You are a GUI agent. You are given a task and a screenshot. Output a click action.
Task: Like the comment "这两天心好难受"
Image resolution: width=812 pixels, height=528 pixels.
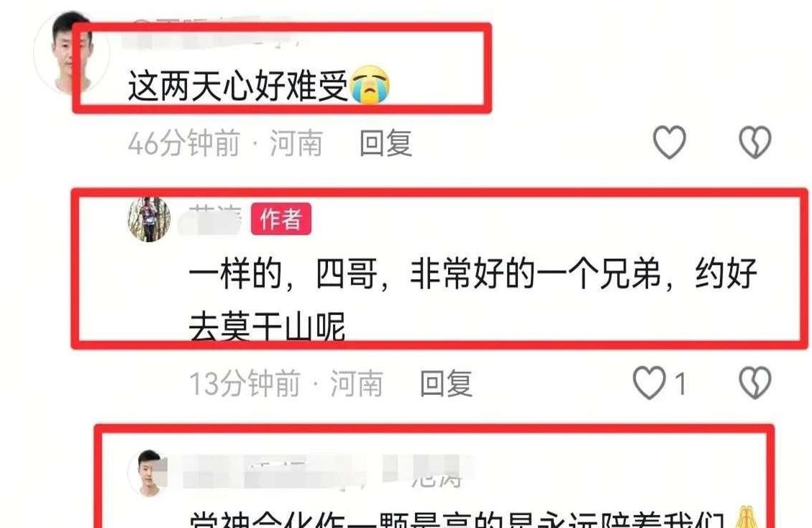(x=669, y=142)
